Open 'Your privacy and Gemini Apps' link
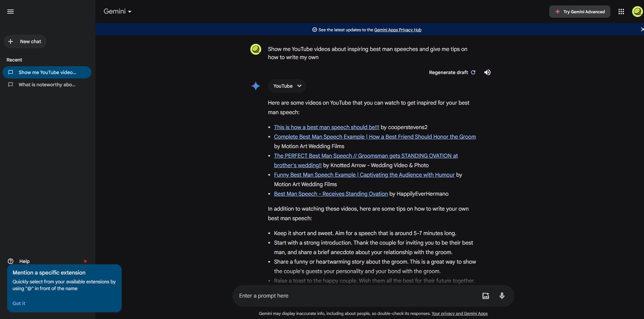The height and width of the screenshot is (319, 644). [x=460, y=314]
